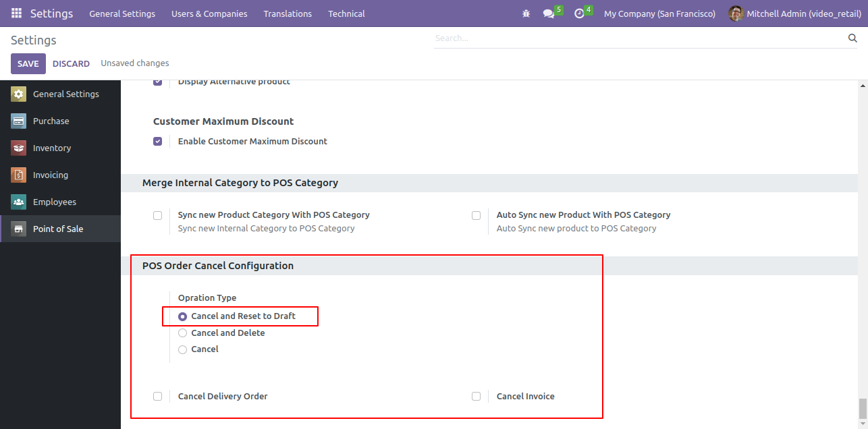The height and width of the screenshot is (429, 868).
Task: Click the Inventory sidebar icon
Action: 18,148
